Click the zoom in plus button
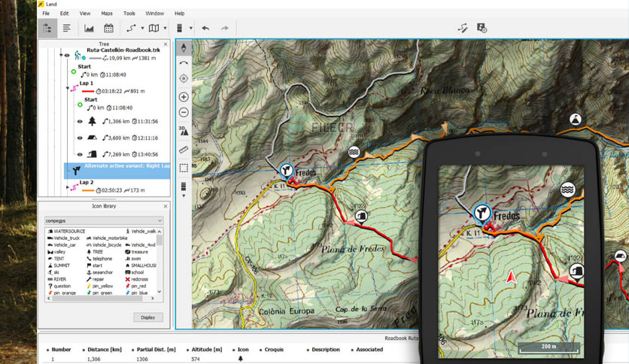The height and width of the screenshot is (364, 629). point(184,97)
